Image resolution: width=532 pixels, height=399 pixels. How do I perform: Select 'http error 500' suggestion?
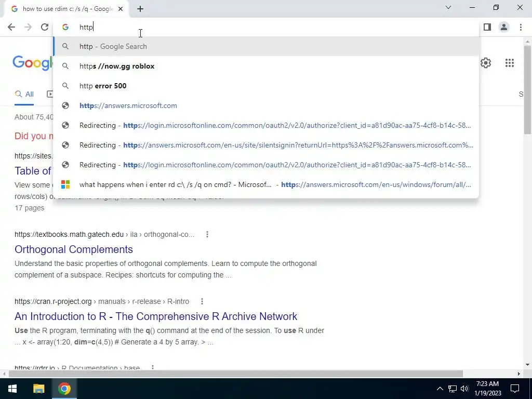point(266,86)
